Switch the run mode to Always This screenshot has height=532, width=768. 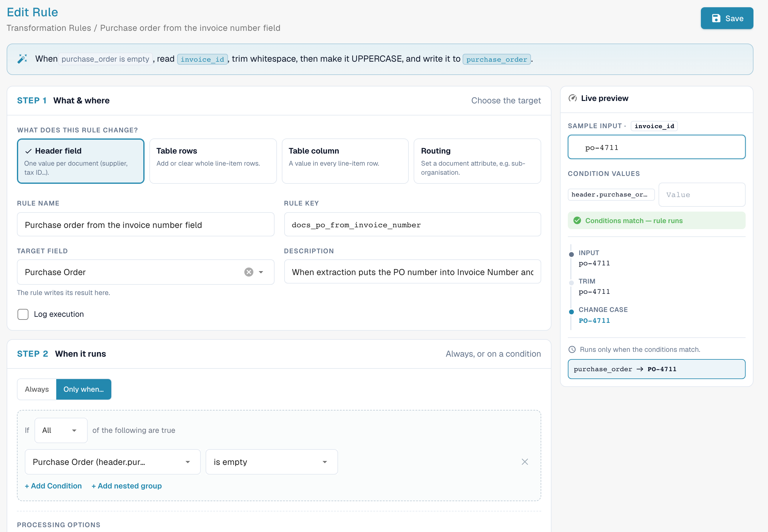point(37,389)
